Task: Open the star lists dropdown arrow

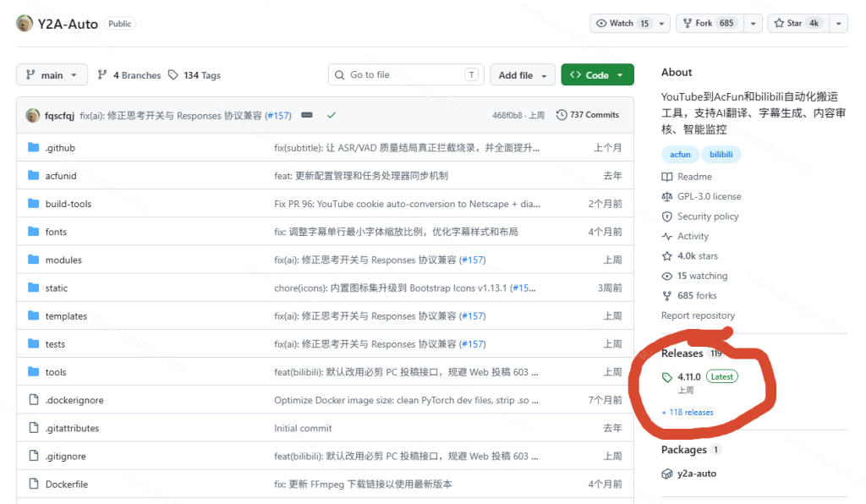Action: (838, 23)
